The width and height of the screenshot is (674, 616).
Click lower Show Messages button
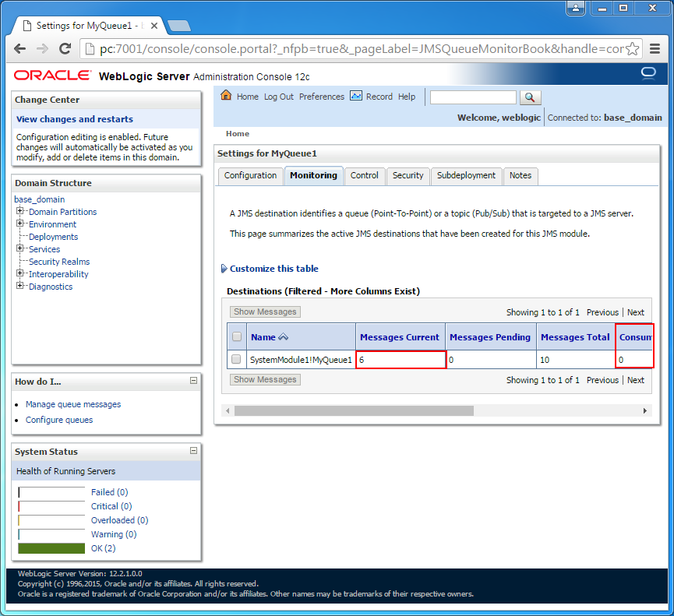pyautogui.click(x=265, y=379)
